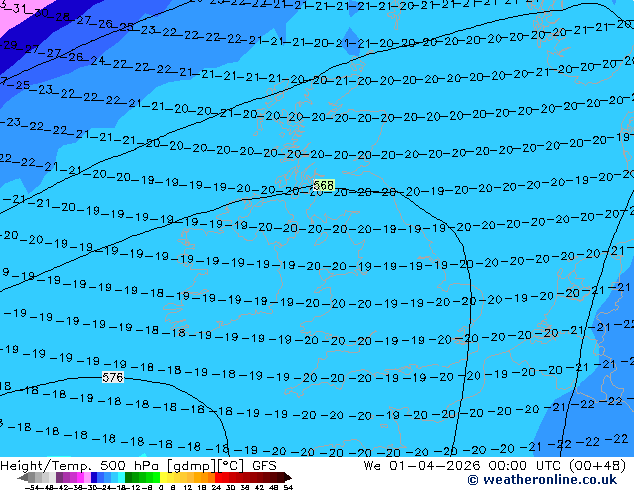Click the 568 height contour label
This screenshot has height=490, width=634.
coord(324,186)
